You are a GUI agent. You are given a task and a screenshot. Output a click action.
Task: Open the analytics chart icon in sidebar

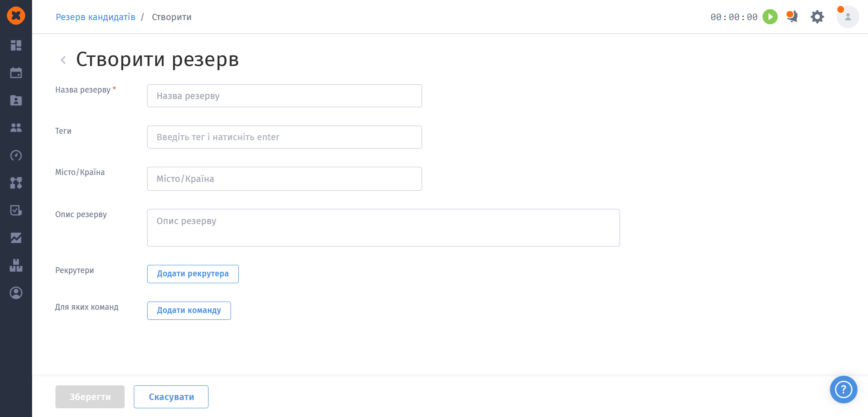pos(16,238)
